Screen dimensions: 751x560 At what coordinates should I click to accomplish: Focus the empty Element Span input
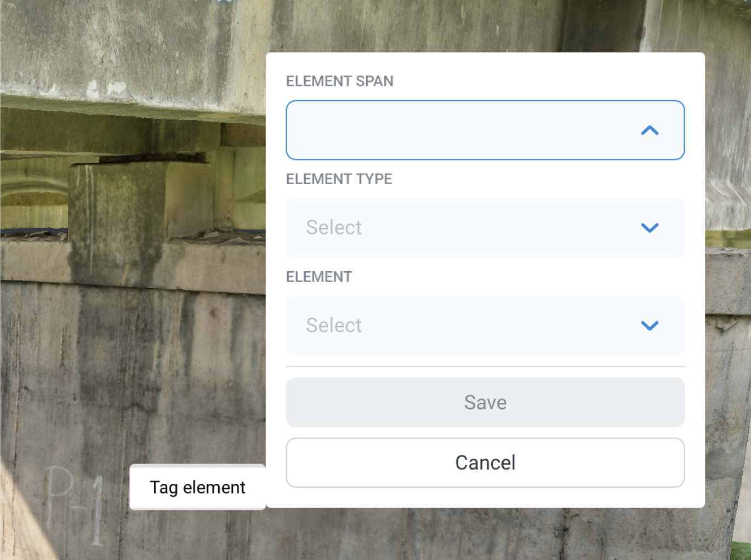(460, 130)
